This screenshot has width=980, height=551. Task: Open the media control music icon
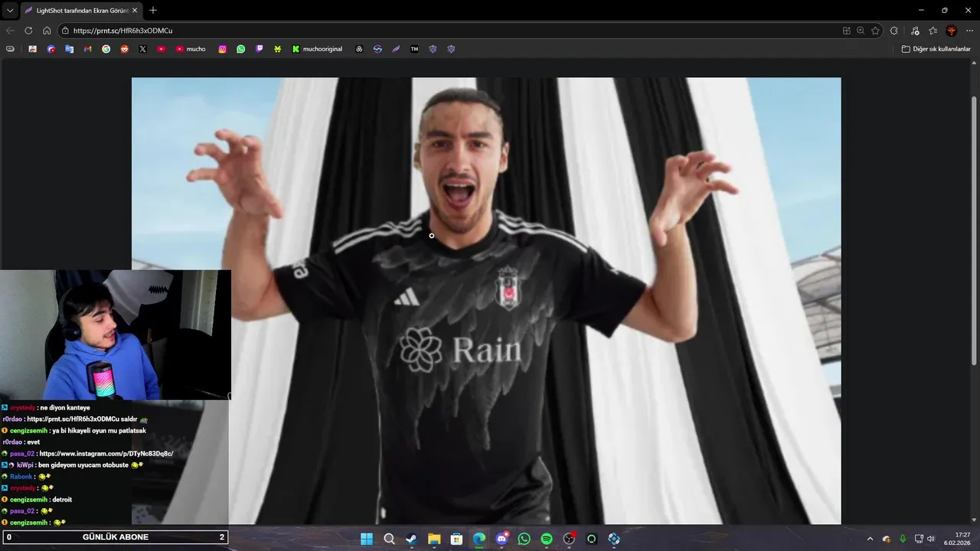tap(915, 31)
